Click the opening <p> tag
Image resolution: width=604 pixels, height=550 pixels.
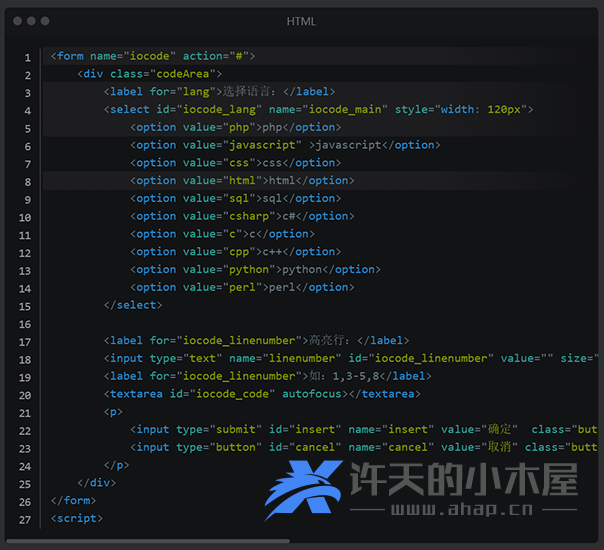113,411
